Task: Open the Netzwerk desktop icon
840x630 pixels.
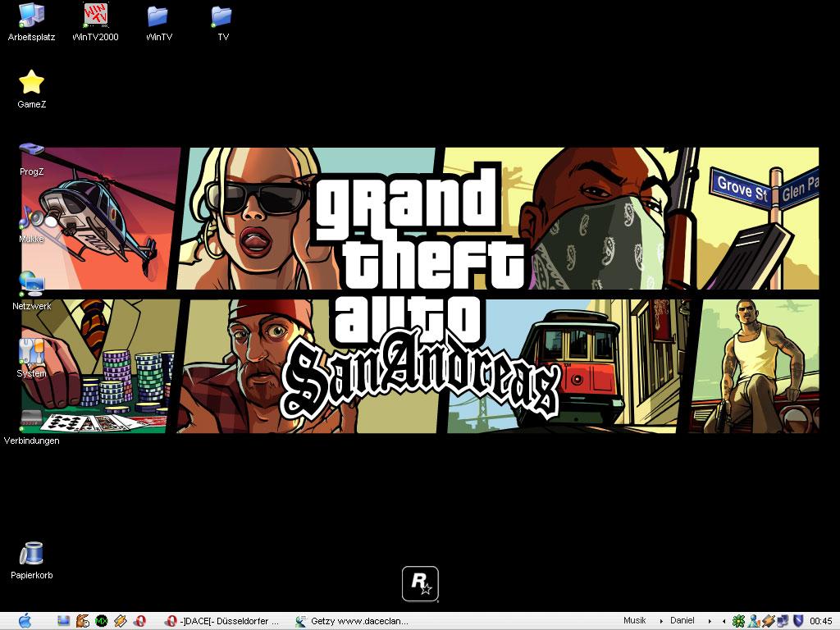Action: coord(31,291)
